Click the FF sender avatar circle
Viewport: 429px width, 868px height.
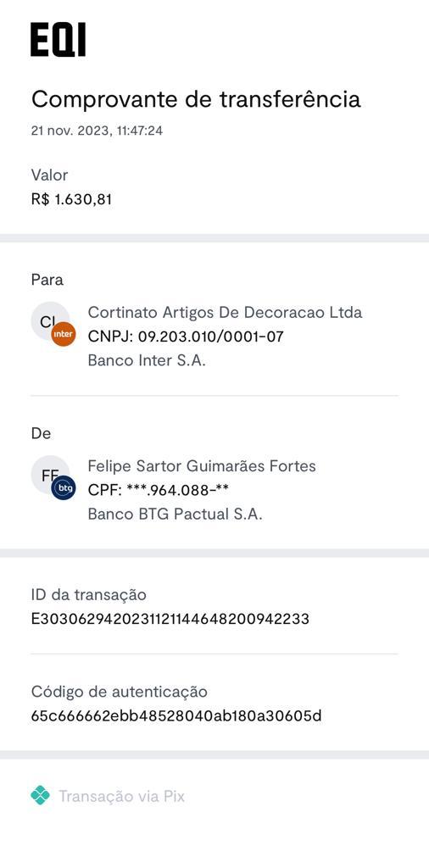click(x=50, y=475)
